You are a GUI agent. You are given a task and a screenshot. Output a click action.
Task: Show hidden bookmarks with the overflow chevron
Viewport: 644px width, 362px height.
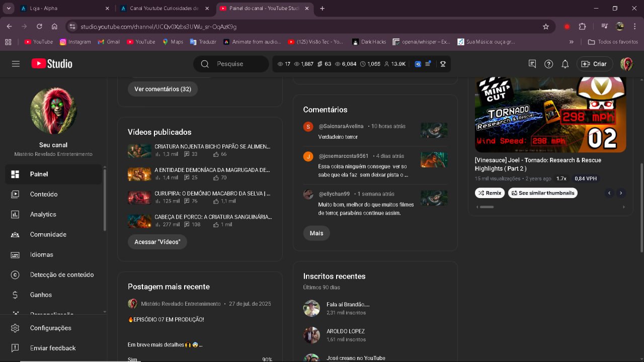click(572, 42)
